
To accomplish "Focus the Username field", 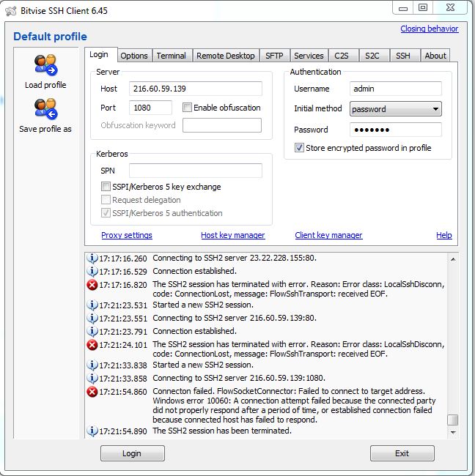I will (395, 89).
